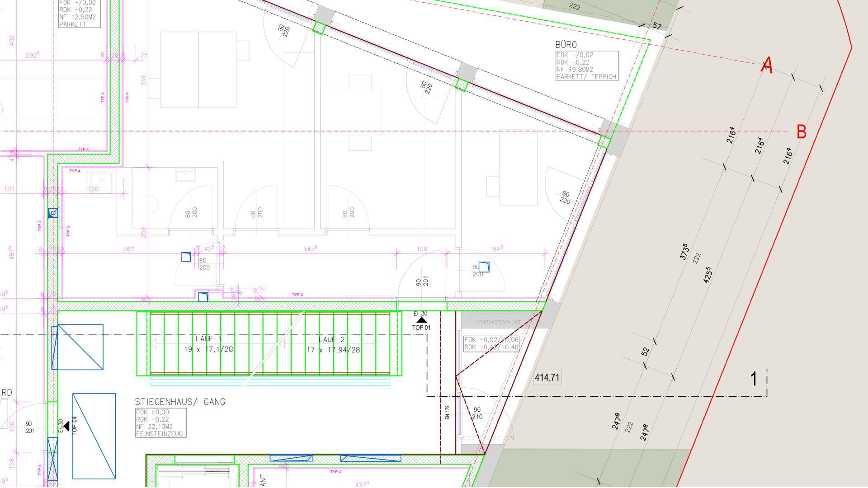Select the FOK -0,02/-0,06 level text
The width and height of the screenshot is (868, 488).
491,340
